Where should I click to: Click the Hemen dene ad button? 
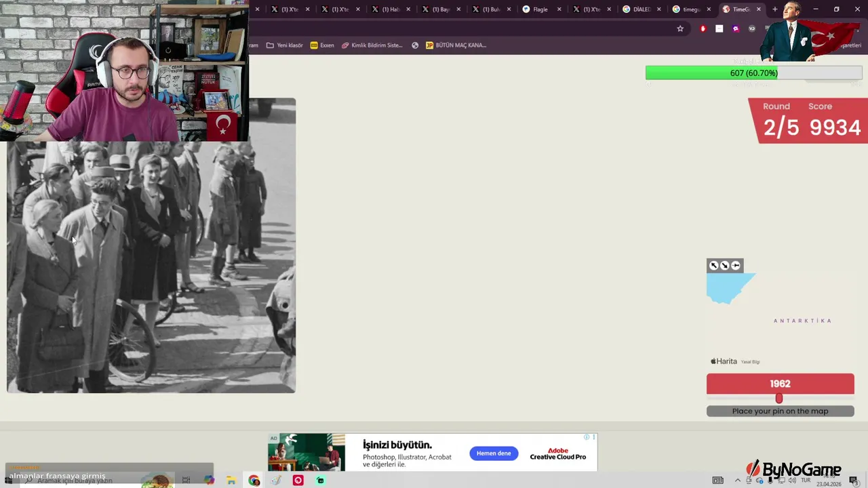pos(494,453)
